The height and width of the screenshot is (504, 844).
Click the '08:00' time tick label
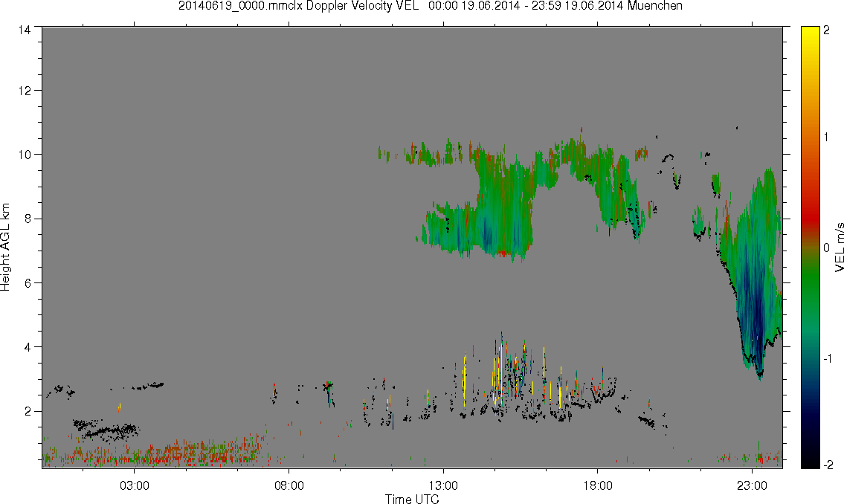289,485
